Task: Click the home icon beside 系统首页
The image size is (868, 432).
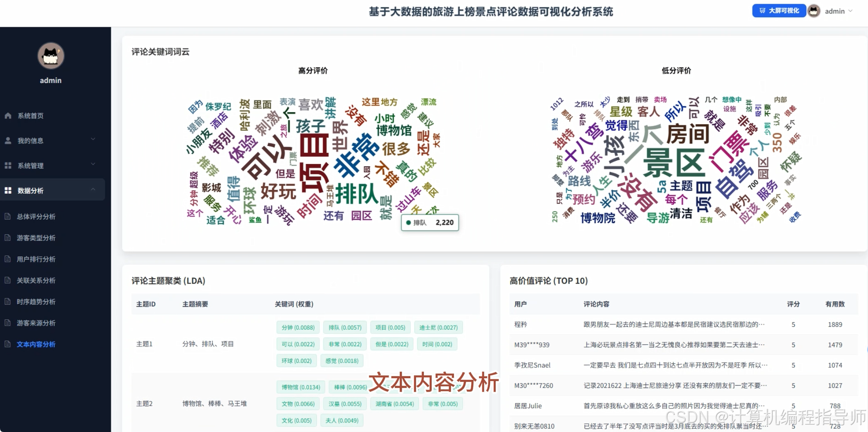Action: [x=8, y=116]
